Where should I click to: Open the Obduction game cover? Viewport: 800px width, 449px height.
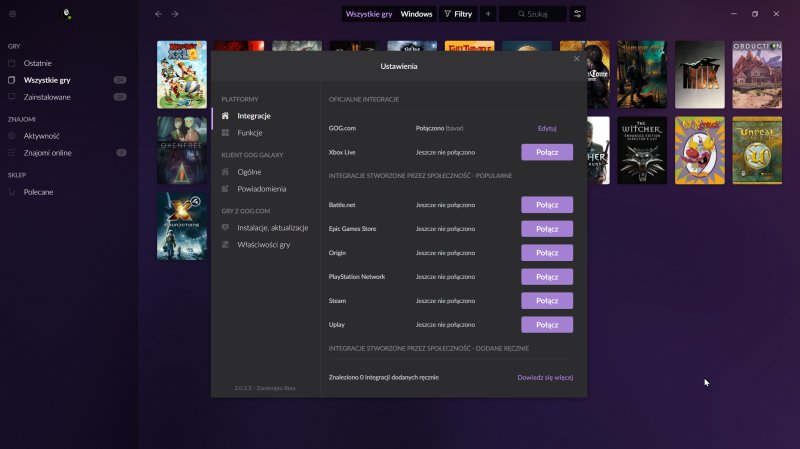pyautogui.click(x=757, y=74)
